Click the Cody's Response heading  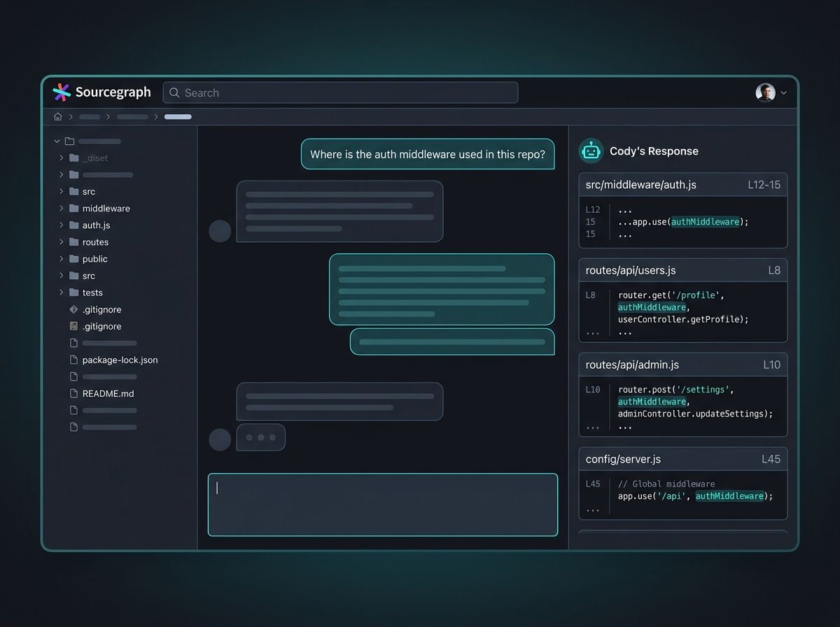click(x=654, y=151)
